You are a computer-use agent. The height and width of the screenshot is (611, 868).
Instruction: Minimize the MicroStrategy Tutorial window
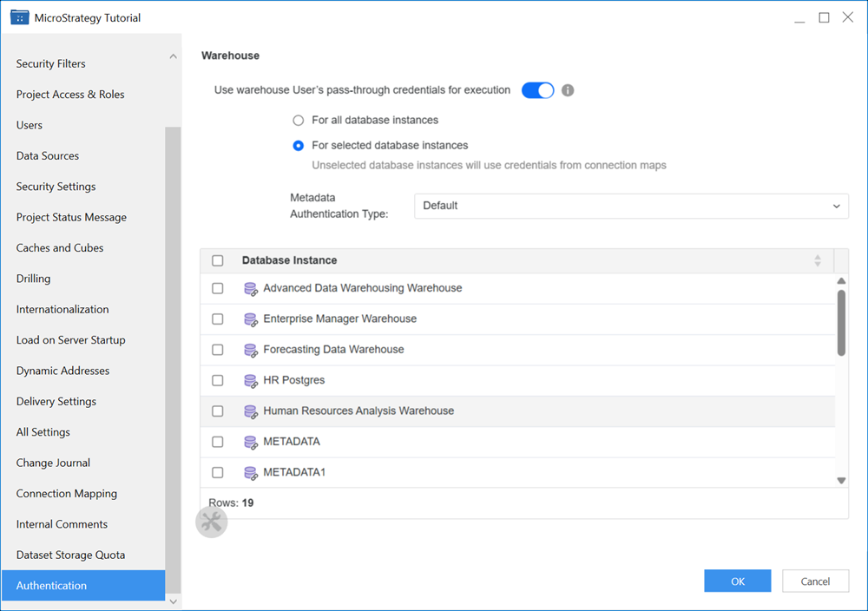point(799,21)
